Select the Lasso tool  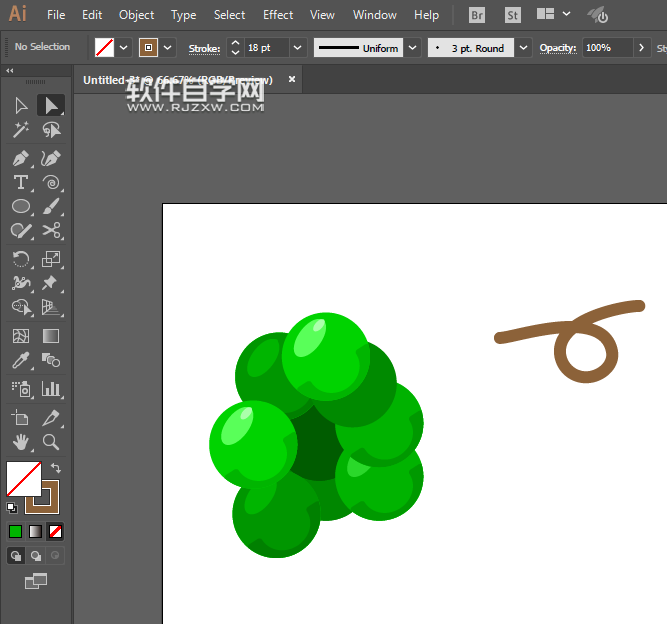pos(51,131)
